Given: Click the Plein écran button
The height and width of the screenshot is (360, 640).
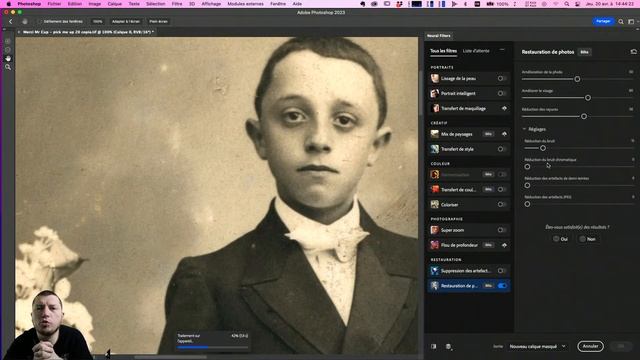Looking at the screenshot, I should coord(158,21).
